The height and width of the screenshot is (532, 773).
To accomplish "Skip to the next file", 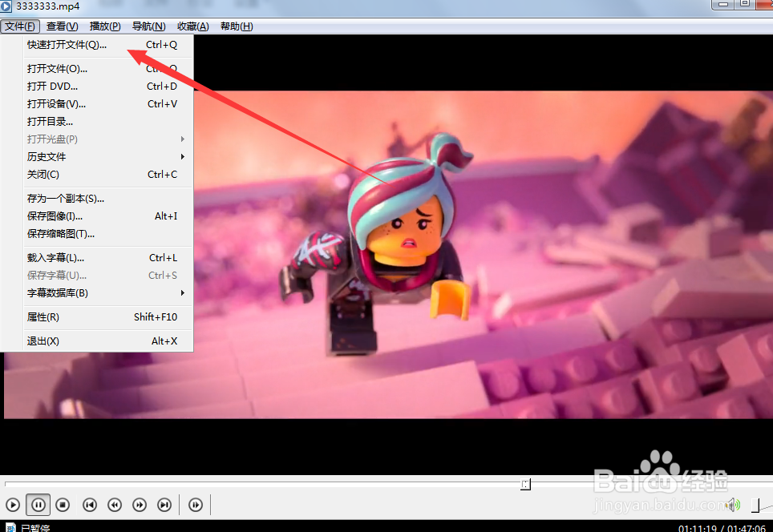I will coord(164,505).
